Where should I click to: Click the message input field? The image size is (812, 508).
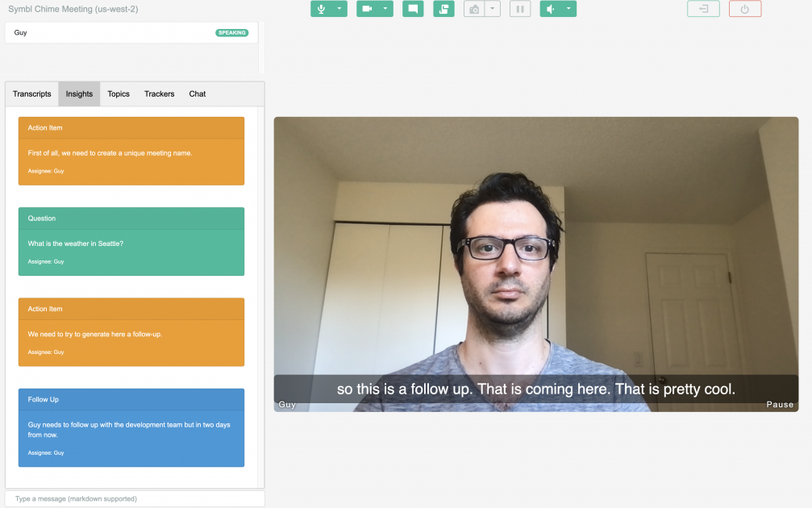click(x=134, y=498)
